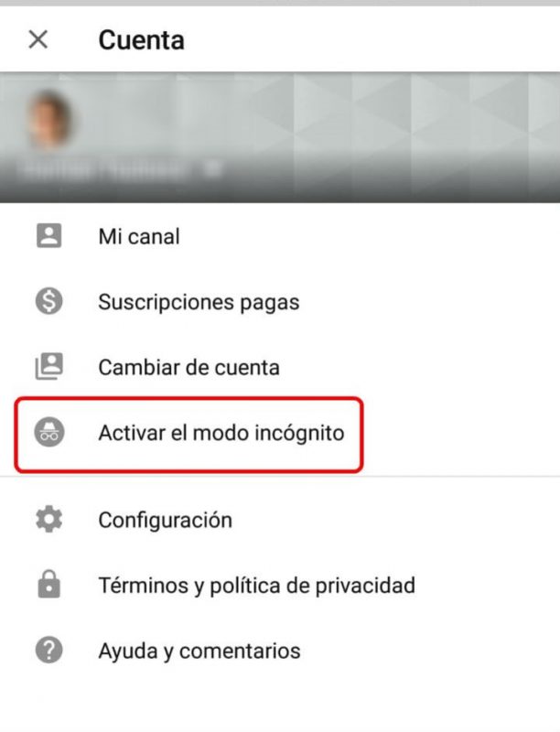
Task: Enable Activar el modo incógnito
Action: point(189,435)
